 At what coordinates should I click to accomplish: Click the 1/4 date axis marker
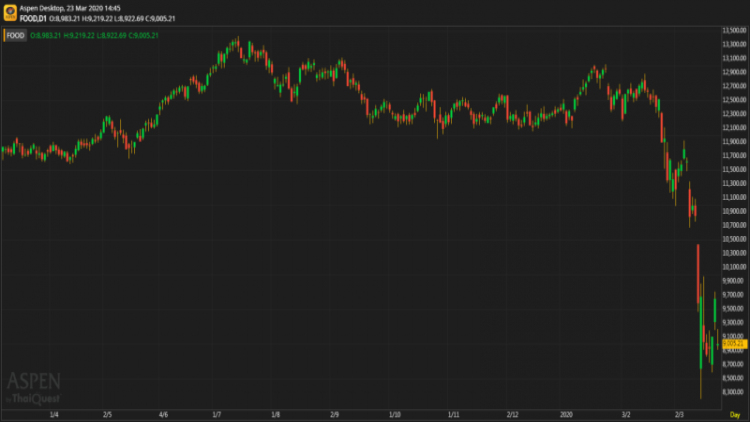click(53, 414)
